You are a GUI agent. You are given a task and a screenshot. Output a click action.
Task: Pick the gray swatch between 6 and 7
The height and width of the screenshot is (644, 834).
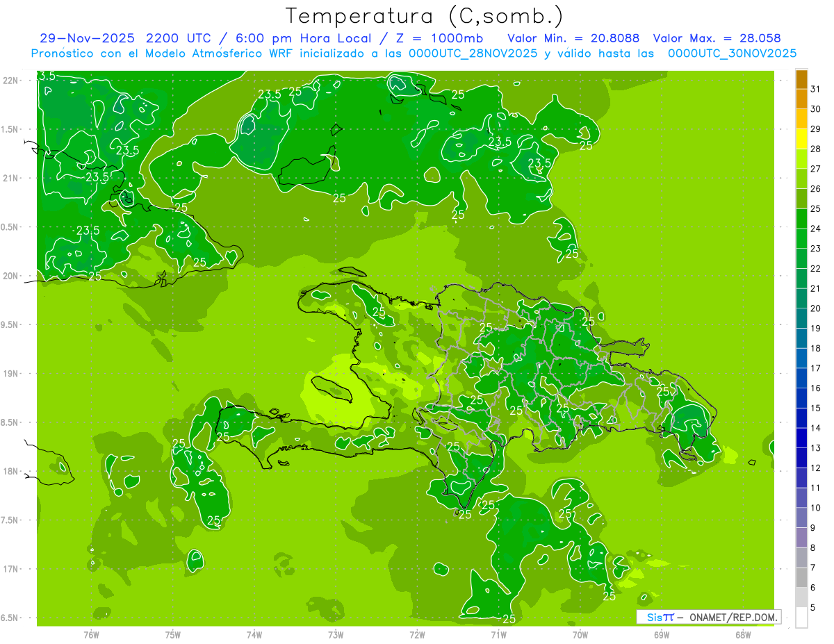(x=801, y=578)
